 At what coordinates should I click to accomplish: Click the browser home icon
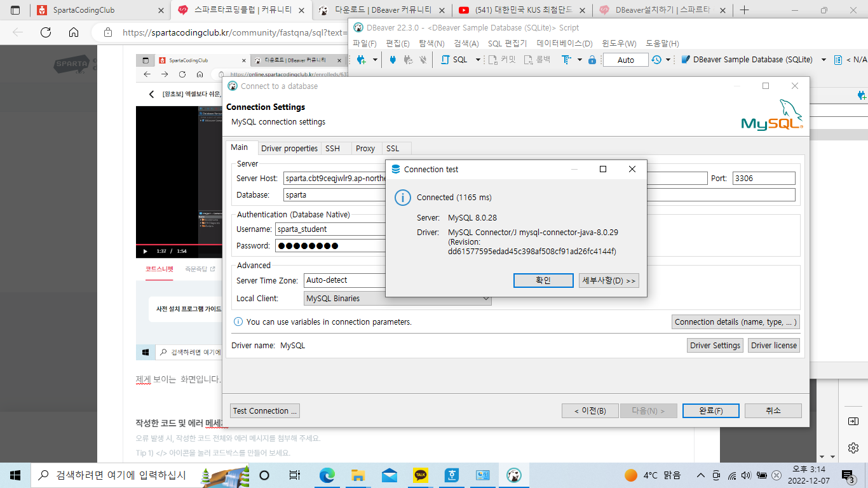pos(74,32)
